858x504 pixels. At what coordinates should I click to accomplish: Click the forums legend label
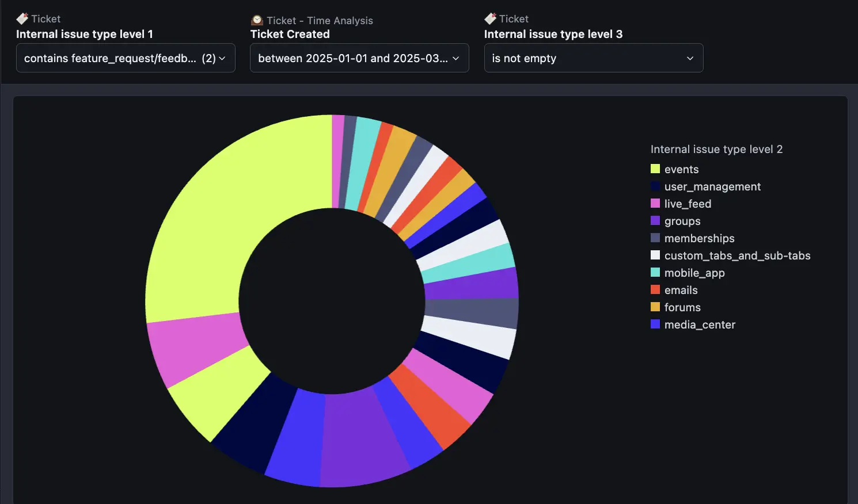point(682,307)
